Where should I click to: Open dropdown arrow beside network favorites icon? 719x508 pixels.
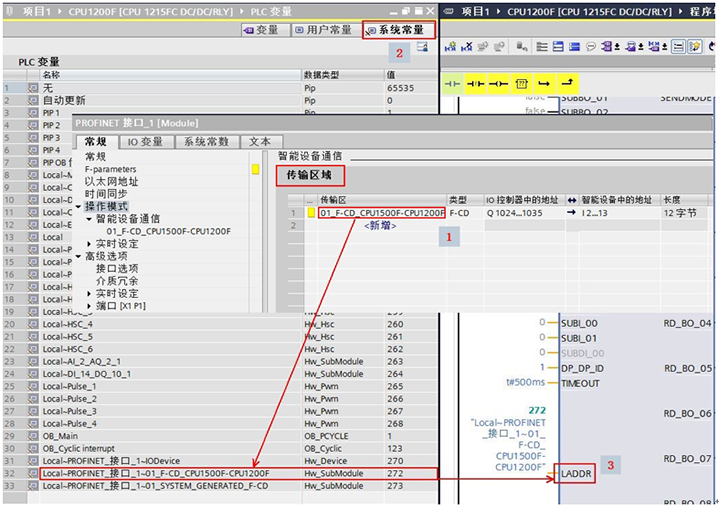[664, 46]
